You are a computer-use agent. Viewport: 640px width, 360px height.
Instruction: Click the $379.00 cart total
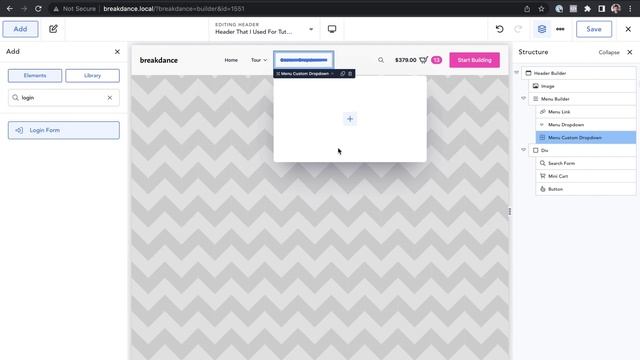pyautogui.click(x=405, y=60)
